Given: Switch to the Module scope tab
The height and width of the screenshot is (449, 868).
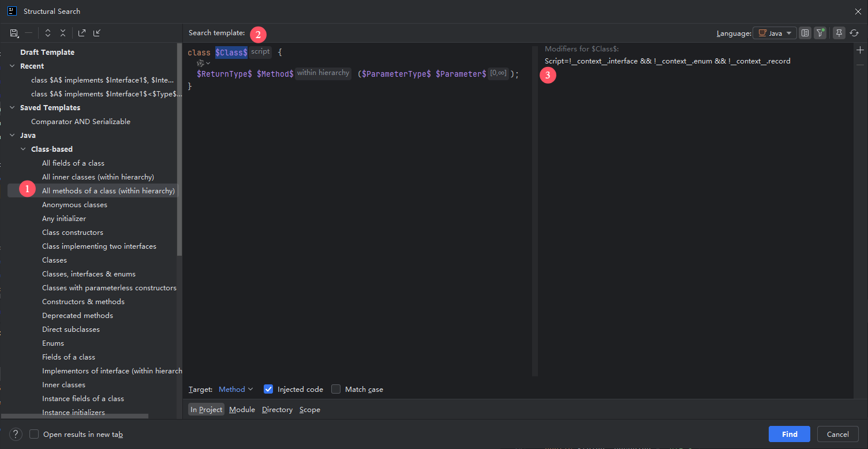Looking at the screenshot, I should (x=242, y=409).
